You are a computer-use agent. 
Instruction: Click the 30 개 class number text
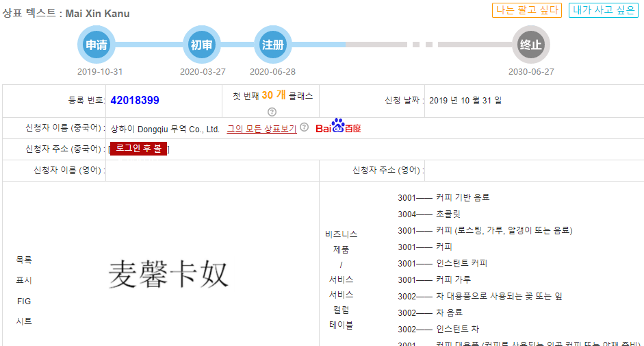(274, 95)
